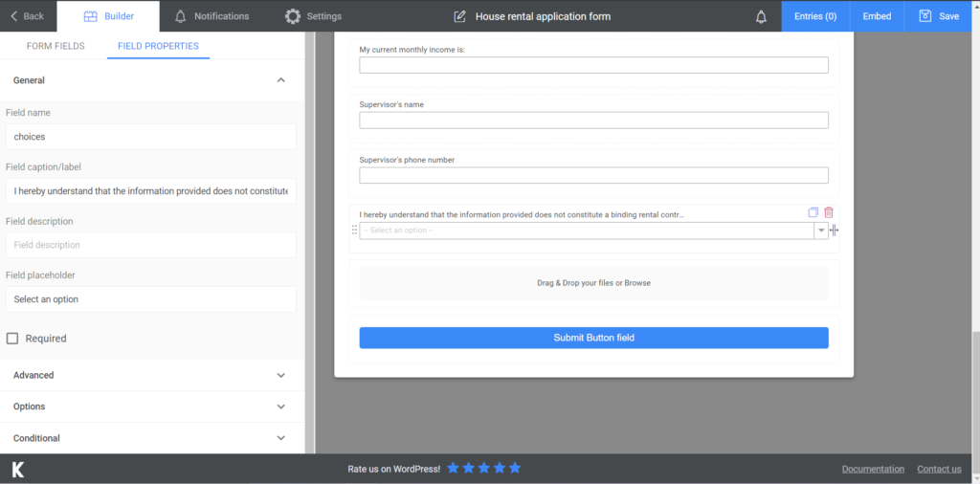Delete the dropdown field with trash icon
The width and height of the screenshot is (980, 484).
click(829, 212)
